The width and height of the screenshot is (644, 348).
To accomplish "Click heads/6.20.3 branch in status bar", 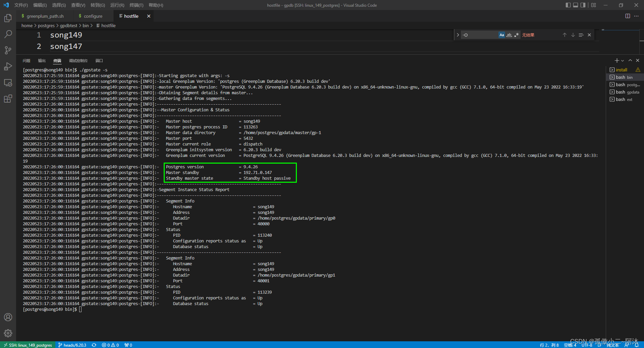I will 72,345.
